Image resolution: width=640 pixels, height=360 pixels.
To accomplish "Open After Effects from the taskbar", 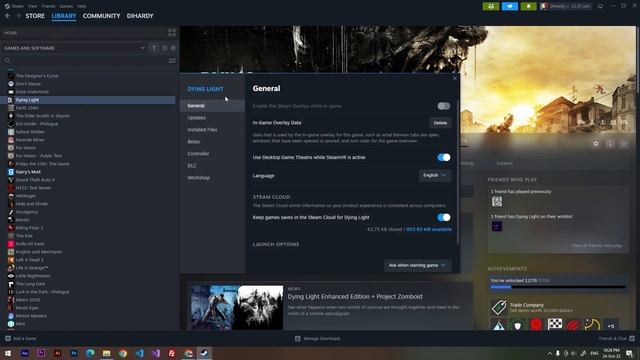I will pyautogui.click(x=24, y=353).
